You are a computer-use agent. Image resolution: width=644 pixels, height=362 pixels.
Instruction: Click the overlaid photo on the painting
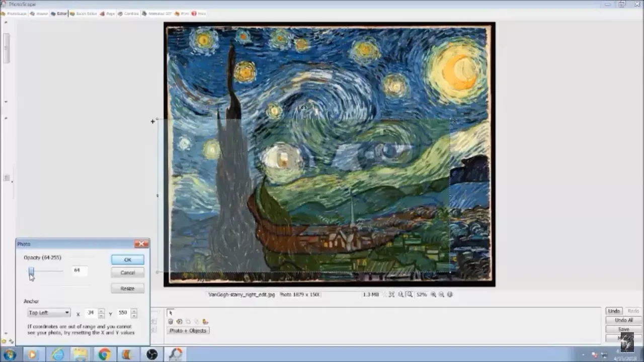[303, 196]
